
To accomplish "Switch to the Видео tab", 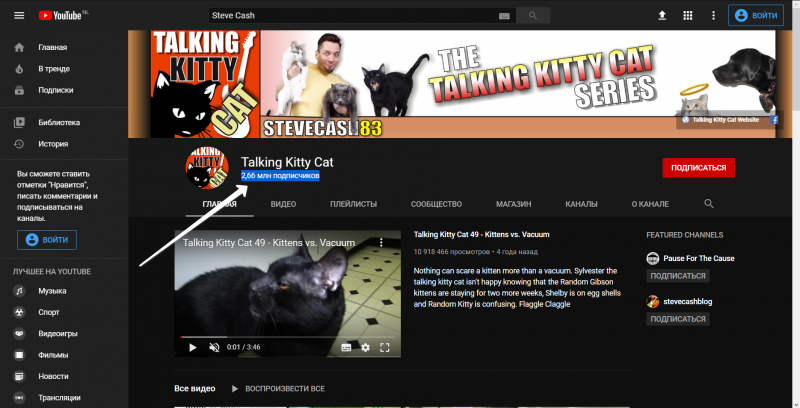I will (283, 204).
